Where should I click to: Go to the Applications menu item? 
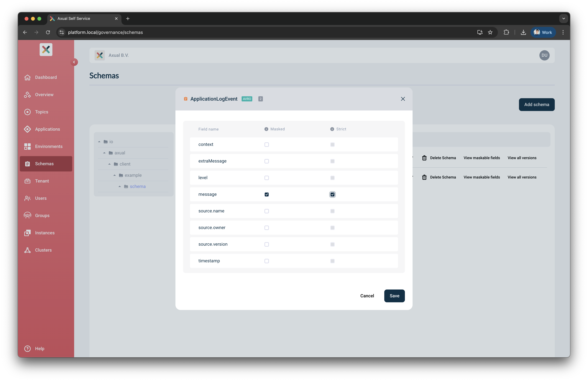47,129
